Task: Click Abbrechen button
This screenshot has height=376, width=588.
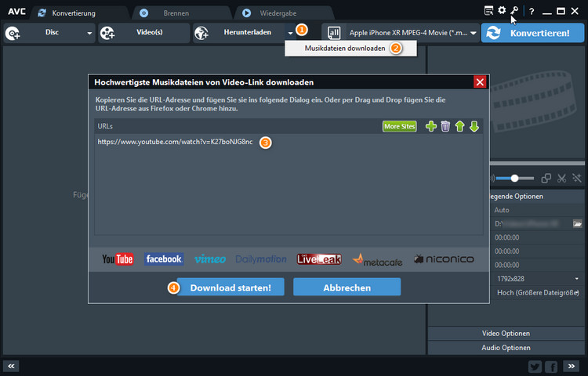Action: click(347, 287)
